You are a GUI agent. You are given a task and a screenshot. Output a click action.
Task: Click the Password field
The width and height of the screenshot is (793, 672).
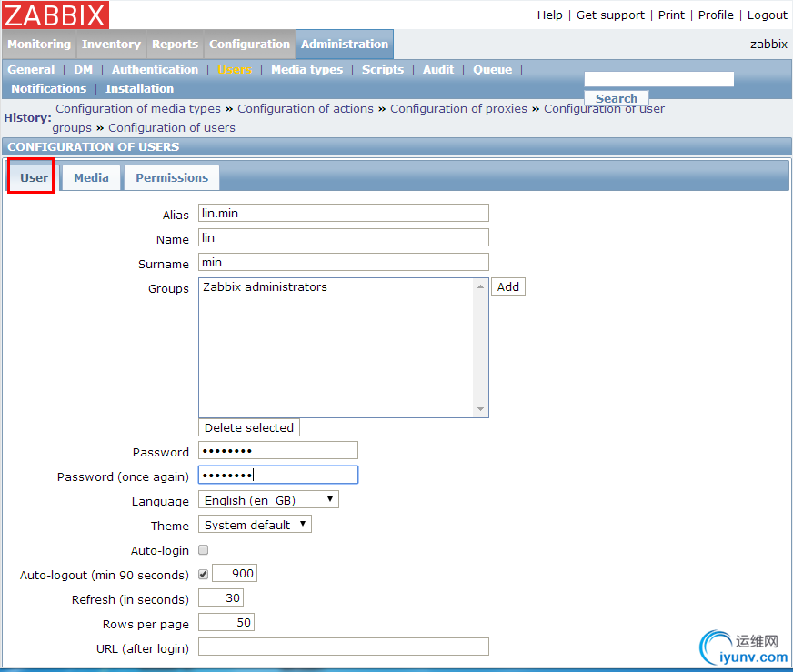[x=278, y=450]
